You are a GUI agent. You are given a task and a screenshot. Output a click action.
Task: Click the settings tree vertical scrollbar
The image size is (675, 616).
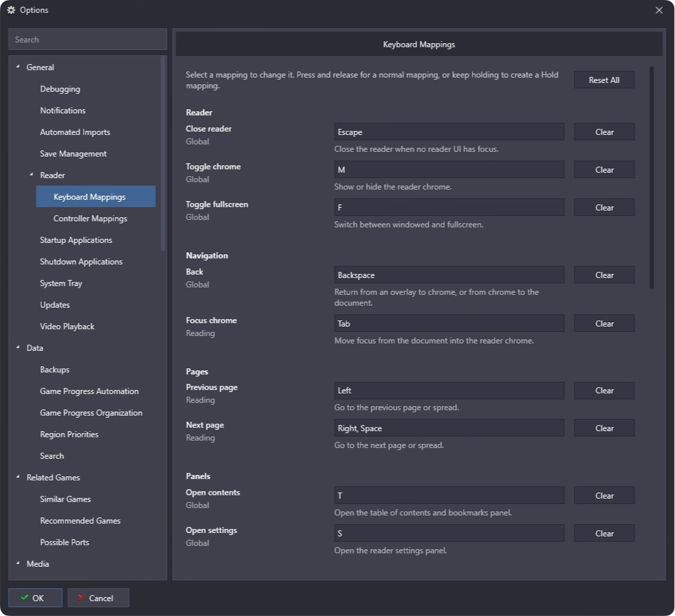163,154
